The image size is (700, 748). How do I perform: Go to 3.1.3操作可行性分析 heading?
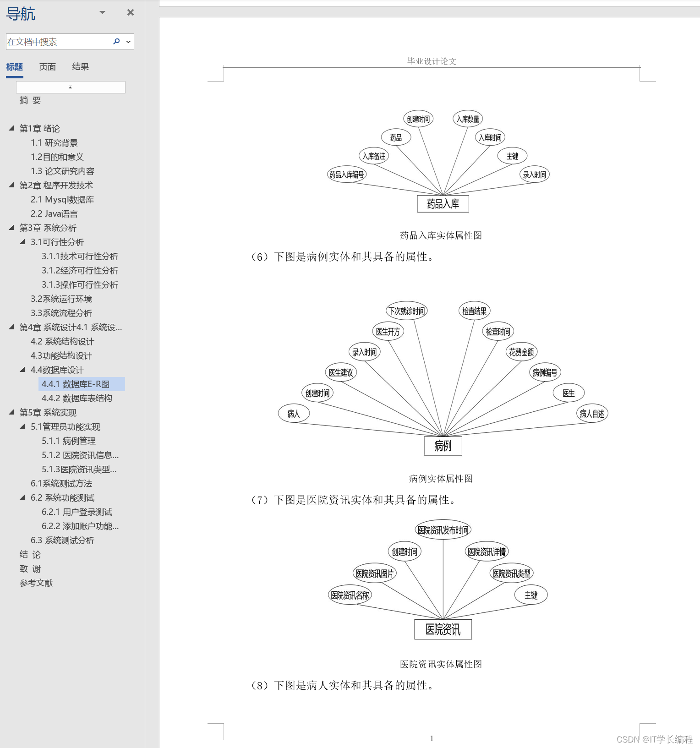tap(80, 285)
